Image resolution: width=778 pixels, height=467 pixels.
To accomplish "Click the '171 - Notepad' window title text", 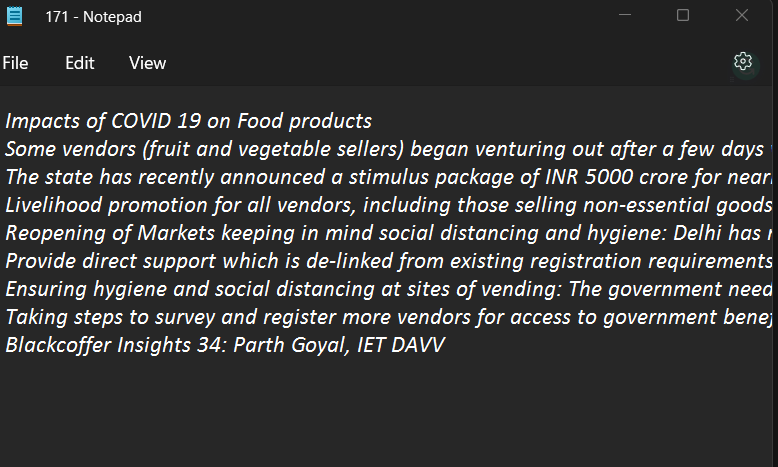I will point(92,16).
